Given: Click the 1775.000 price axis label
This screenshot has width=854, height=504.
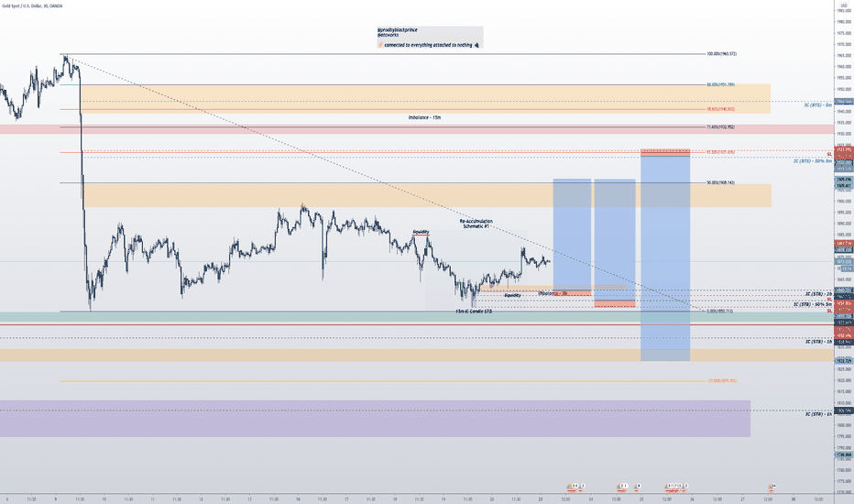Looking at the screenshot, I should pyautogui.click(x=844, y=481).
